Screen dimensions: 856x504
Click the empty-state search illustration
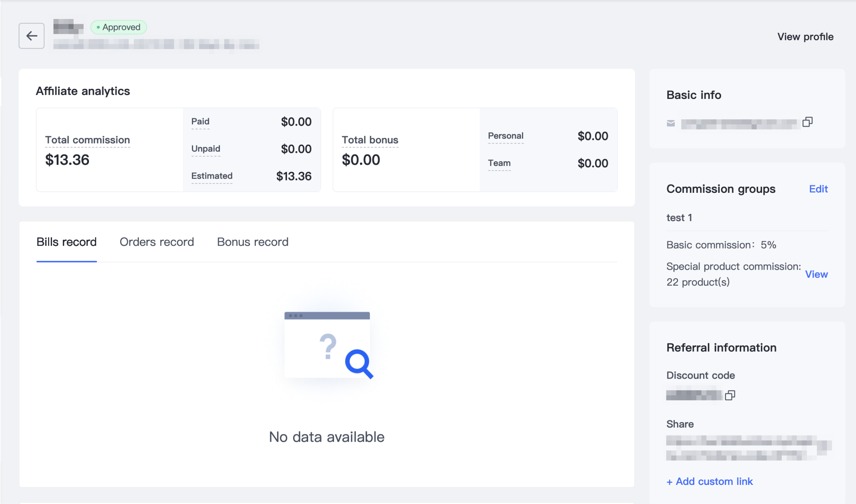[x=328, y=344]
